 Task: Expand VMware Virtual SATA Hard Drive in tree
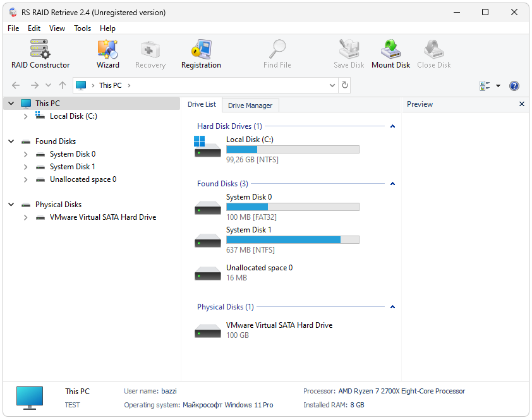coord(25,217)
